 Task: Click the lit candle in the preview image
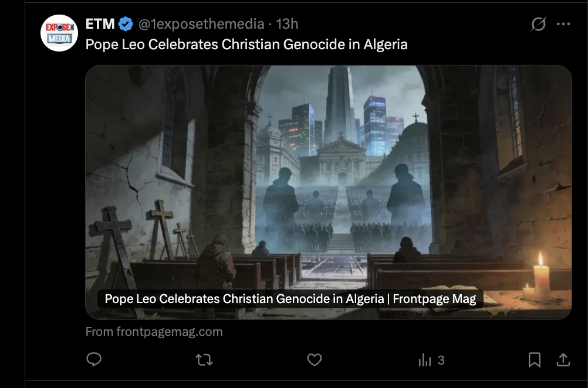pos(540,278)
